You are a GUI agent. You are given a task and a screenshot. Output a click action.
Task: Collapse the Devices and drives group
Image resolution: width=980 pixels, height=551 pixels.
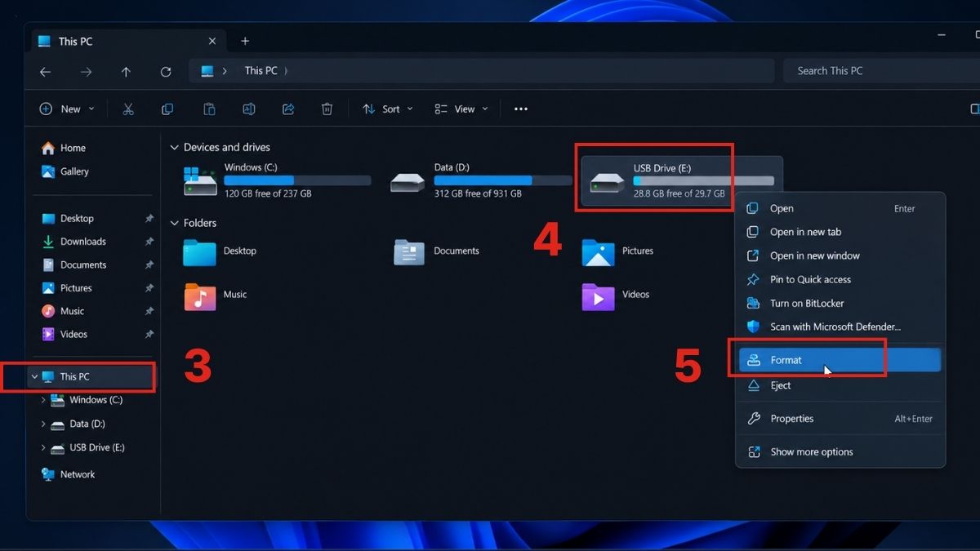click(174, 148)
